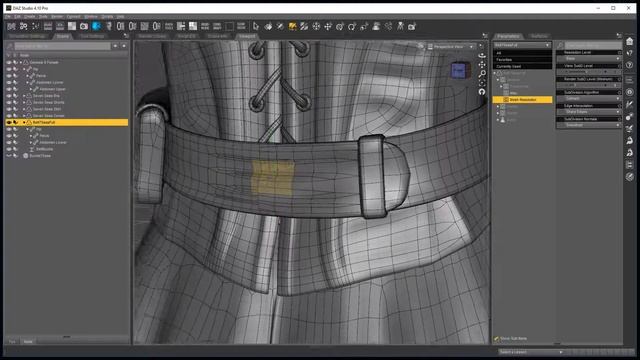The image size is (640, 360).
Task: Activate the yellow highlighted Geometry Editor tool
Action: tap(292, 27)
